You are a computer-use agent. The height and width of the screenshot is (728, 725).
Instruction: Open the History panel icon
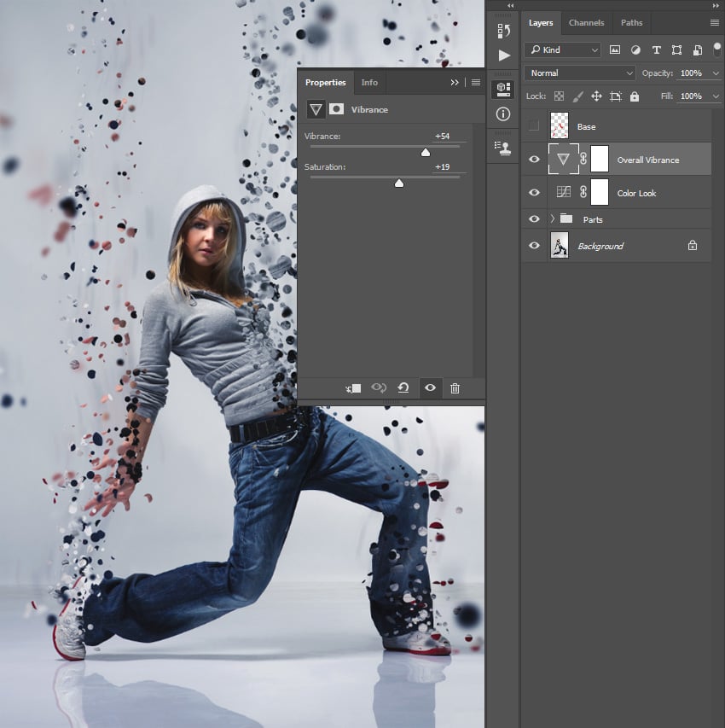pos(503,32)
